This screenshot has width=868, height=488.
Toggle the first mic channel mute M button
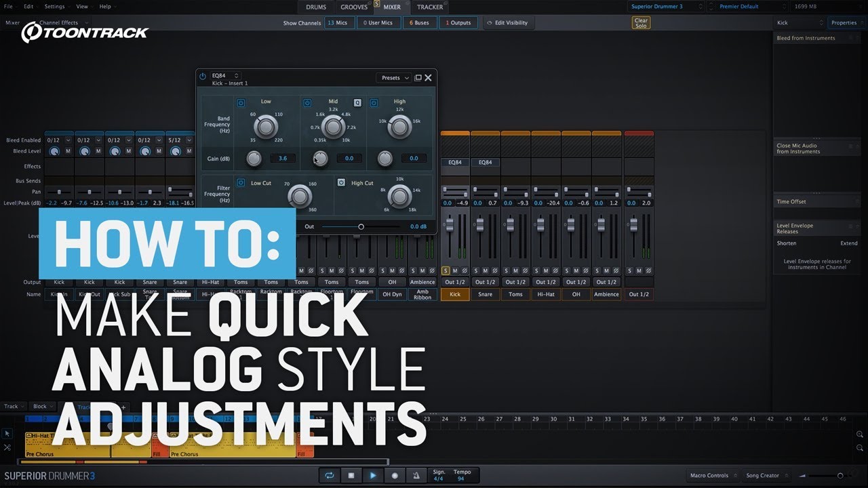pyautogui.click(x=68, y=151)
